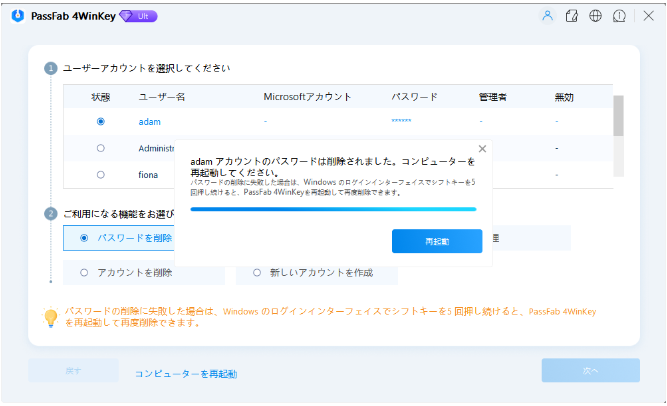This screenshot has height=406, width=667.
Task: Click the user account list scrollbar
Action: 618,116
